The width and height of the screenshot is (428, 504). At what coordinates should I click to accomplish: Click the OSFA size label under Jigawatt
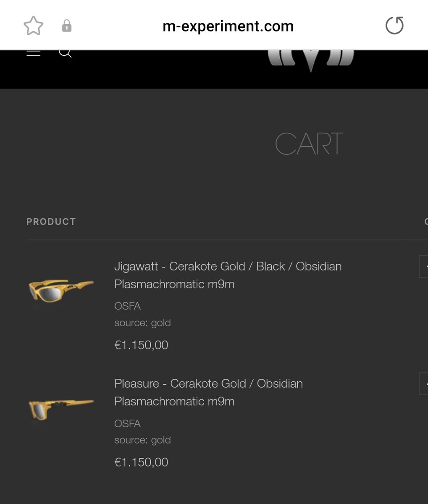(x=127, y=306)
